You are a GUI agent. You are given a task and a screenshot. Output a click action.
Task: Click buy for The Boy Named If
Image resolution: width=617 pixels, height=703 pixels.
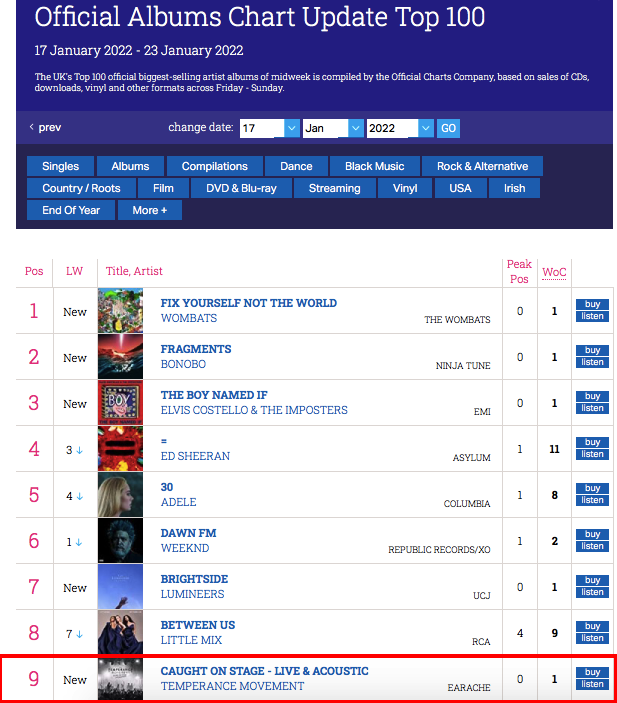(x=592, y=396)
